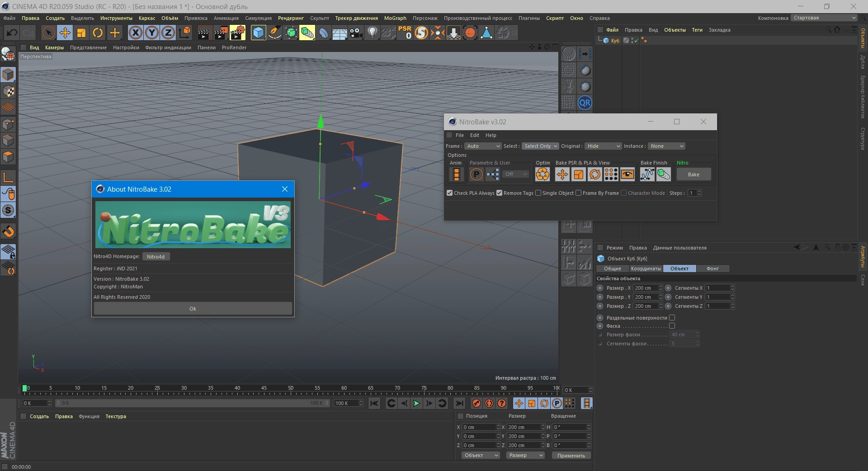Click the timeline Play forward button
The image size is (868, 471).
point(416,403)
